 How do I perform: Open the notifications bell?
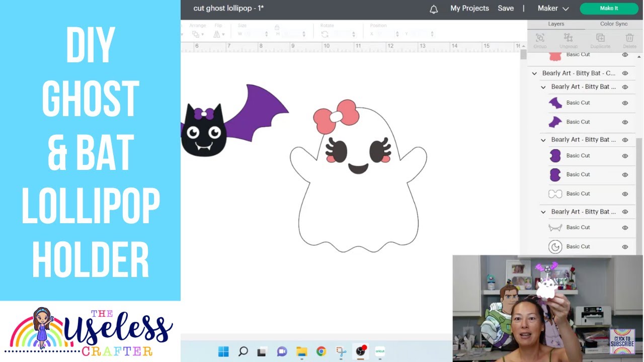[434, 9]
